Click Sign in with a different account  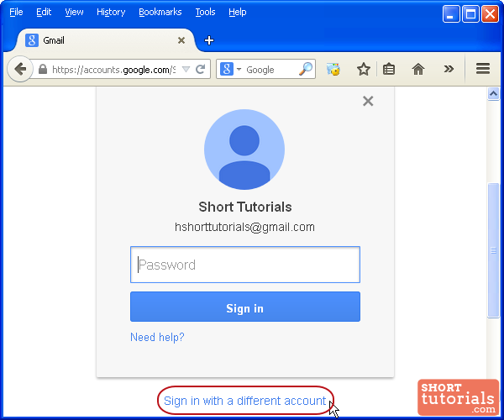(245, 401)
